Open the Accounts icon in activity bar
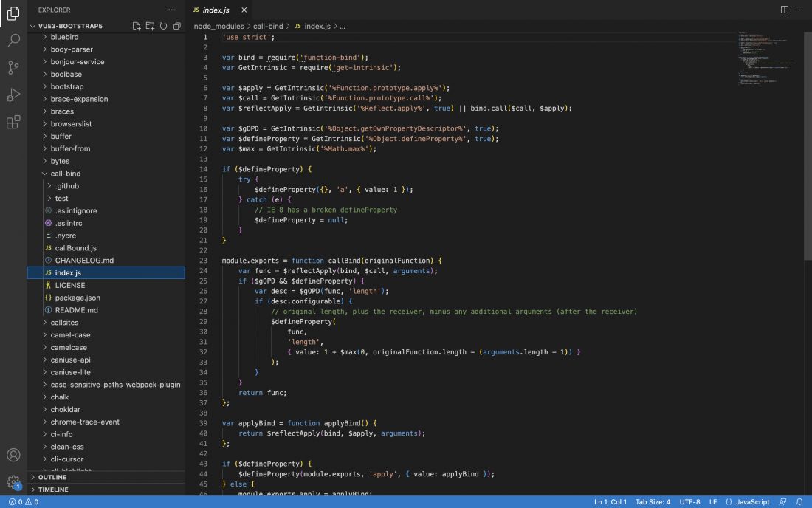 pos(13,455)
